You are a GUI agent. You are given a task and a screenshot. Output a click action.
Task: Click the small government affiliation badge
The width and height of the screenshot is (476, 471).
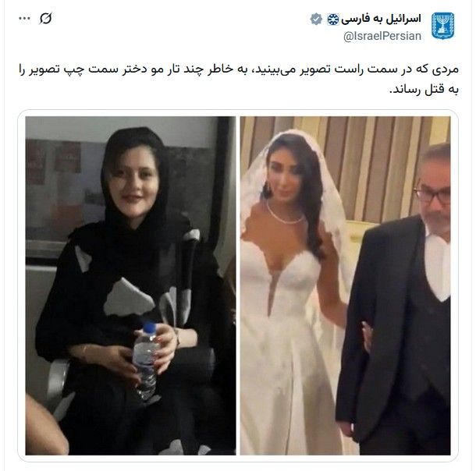tap(332, 19)
